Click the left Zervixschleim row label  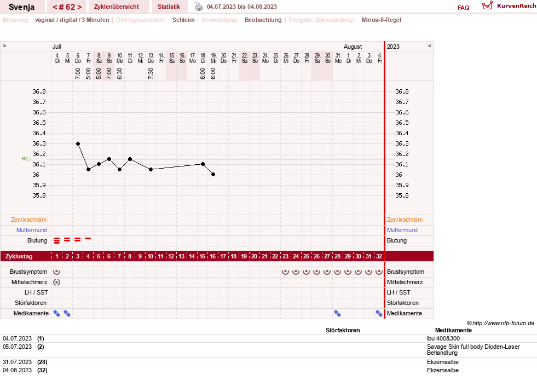tap(28, 220)
